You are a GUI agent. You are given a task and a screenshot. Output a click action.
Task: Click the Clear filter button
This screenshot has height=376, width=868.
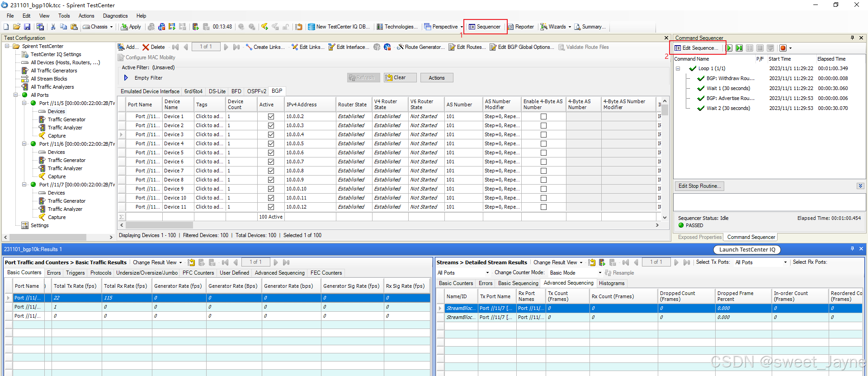[400, 78]
